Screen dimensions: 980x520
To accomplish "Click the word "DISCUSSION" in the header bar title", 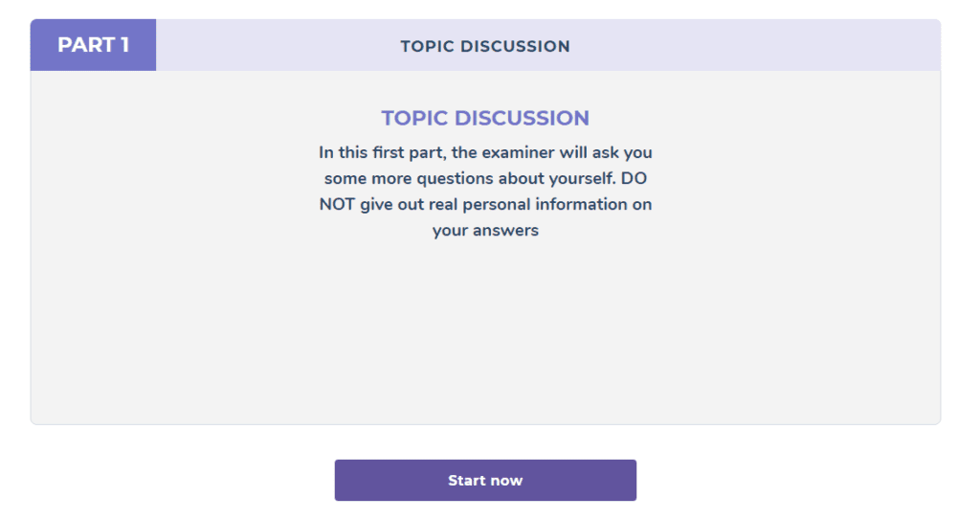I will pos(516,46).
